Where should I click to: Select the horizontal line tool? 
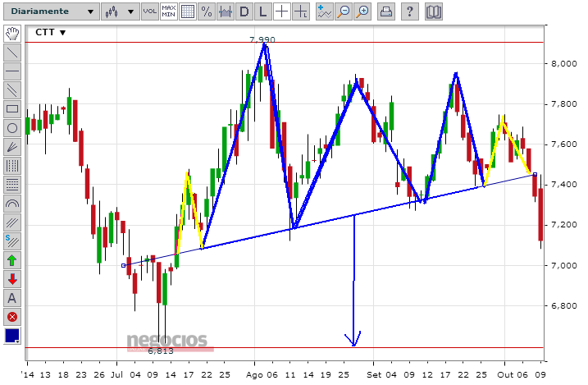tap(12, 71)
